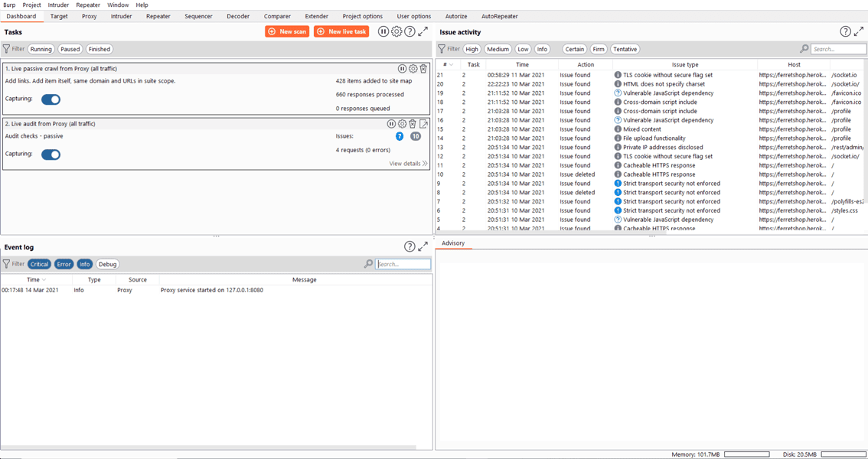
Task: Pause the Live passive crawl task
Action: click(x=403, y=69)
